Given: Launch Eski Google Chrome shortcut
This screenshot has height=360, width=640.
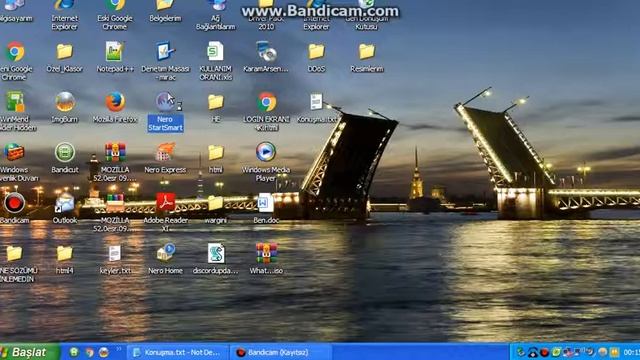Looking at the screenshot, I should click(115, 14).
